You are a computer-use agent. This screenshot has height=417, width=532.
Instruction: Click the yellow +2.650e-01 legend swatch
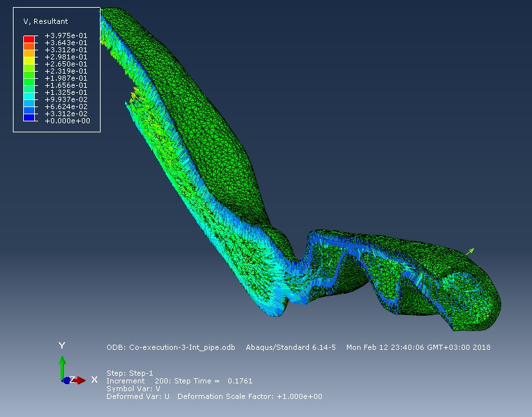(x=29, y=61)
